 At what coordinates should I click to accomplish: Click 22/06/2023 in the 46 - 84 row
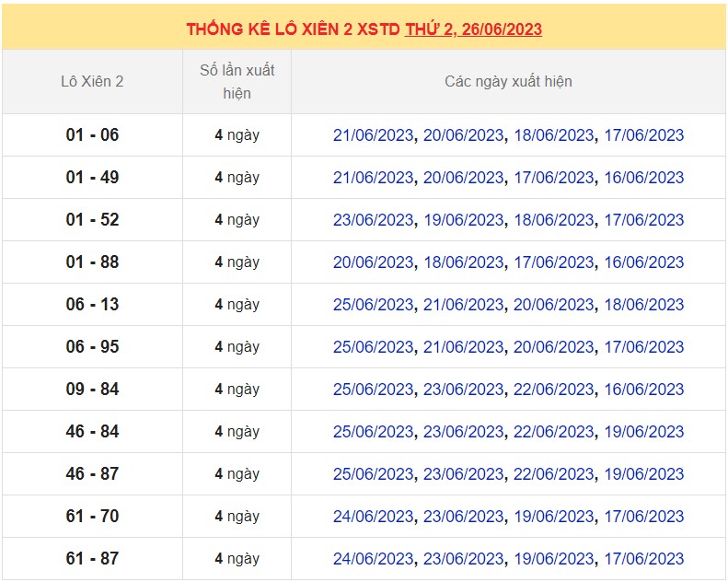[x=553, y=432]
